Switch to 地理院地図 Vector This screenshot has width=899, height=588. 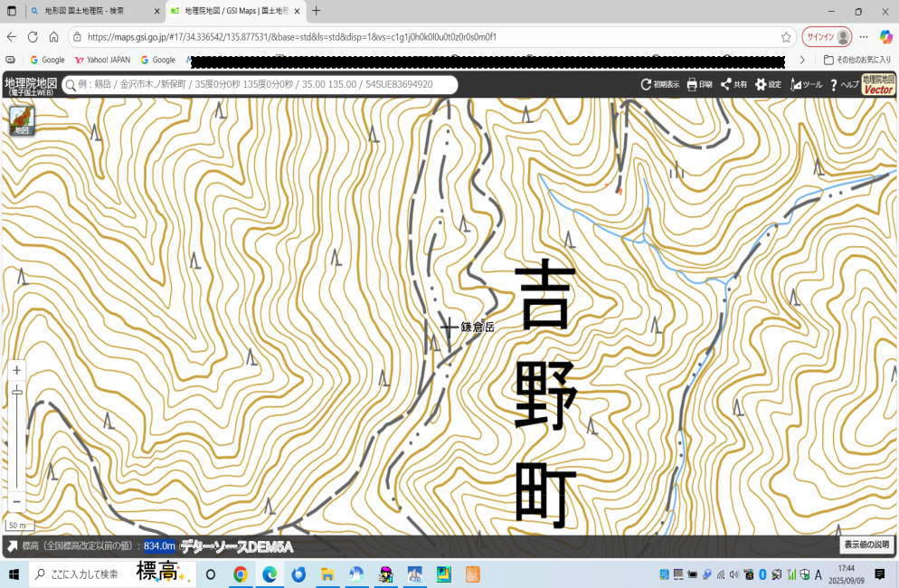[x=878, y=84]
